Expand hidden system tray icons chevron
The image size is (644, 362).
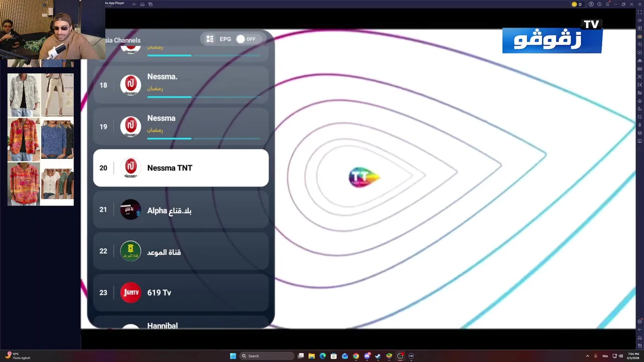point(587,356)
